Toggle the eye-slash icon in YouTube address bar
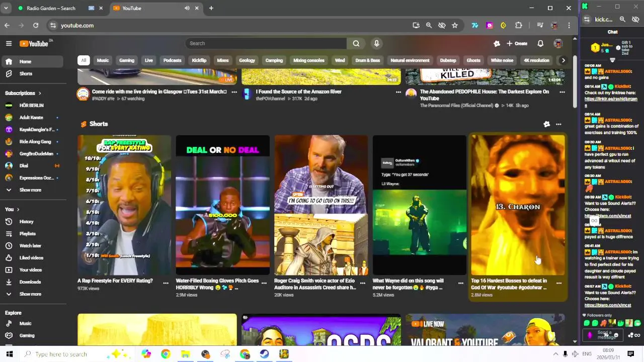The height and width of the screenshot is (362, 644). tap(442, 25)
